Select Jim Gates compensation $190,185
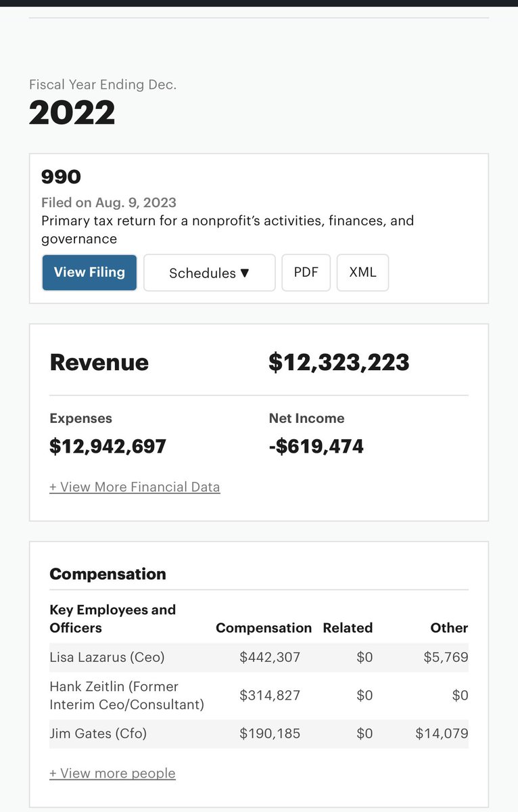Screen dimensions: 518x812 pos(270,734)
